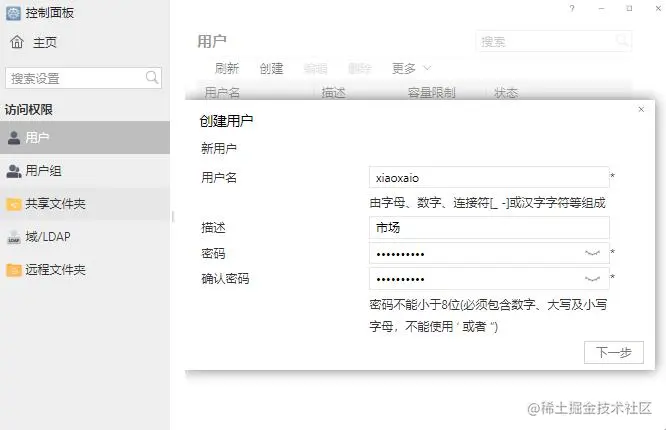Open 用户组 in the sidebar
Viewport: 666px width, 430px height.
click(85, 171)
